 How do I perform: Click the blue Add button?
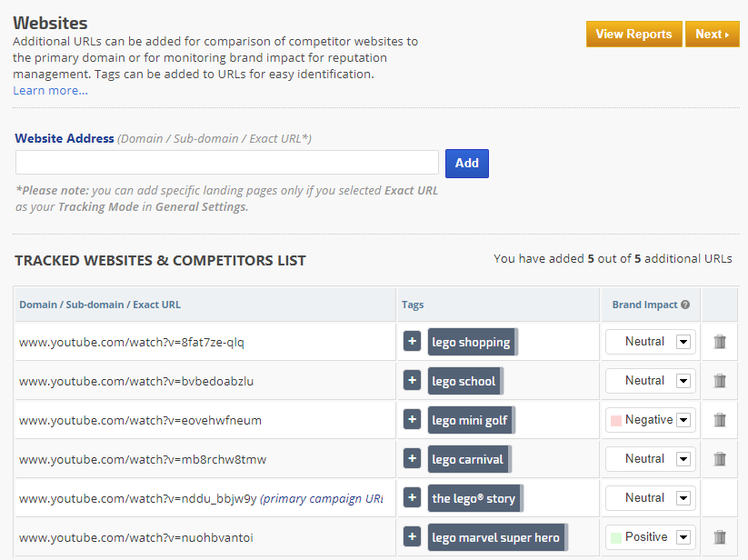tap(466, 164)
